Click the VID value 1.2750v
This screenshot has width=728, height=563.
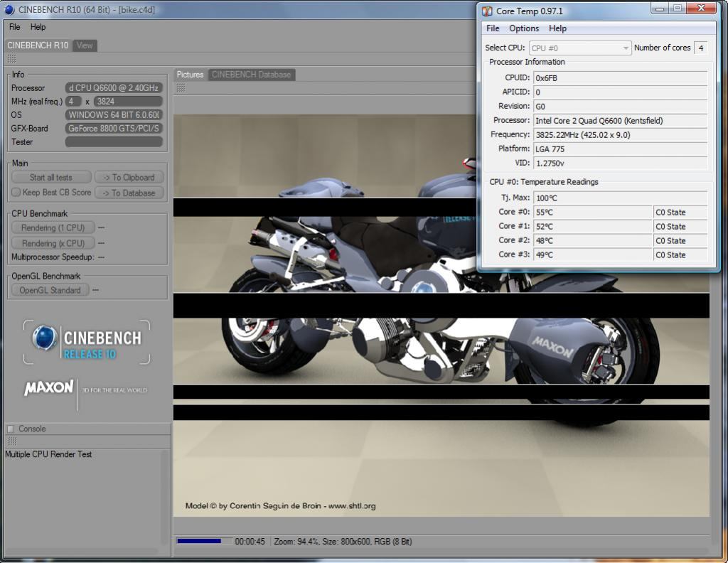pos(620,163)
